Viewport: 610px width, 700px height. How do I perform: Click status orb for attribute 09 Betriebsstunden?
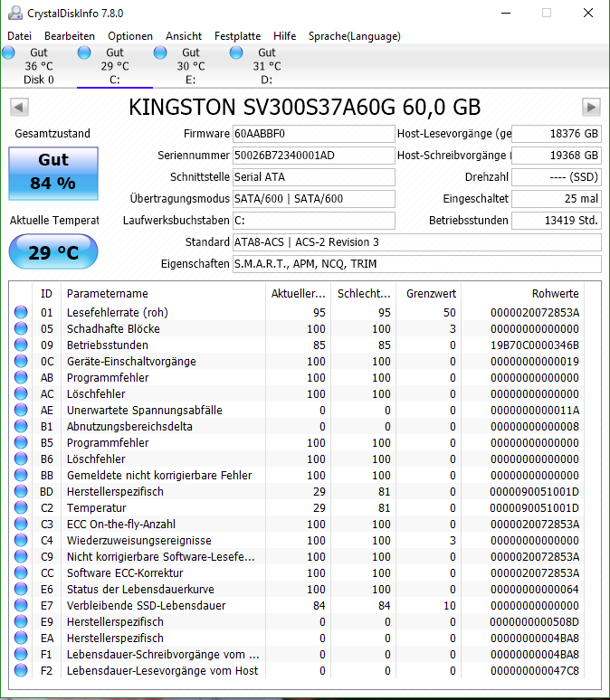tap(21, 345)
